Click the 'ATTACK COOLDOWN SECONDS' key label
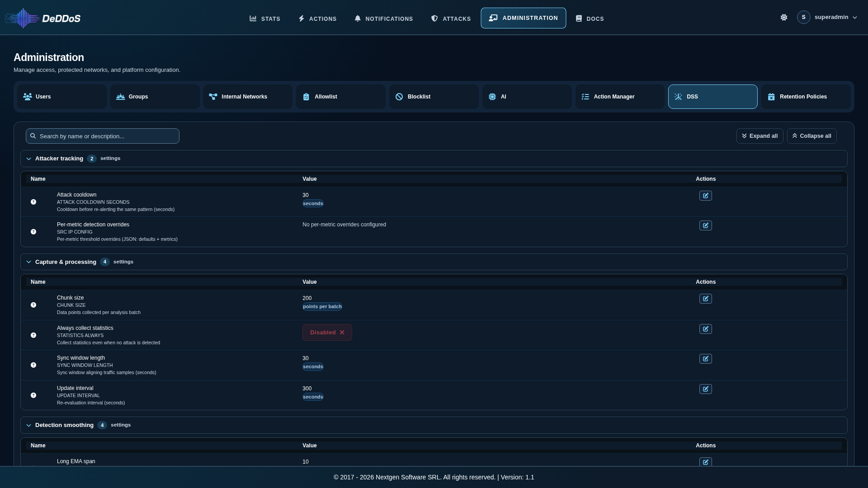Screen dimensions: 868x488 (93, 202)
